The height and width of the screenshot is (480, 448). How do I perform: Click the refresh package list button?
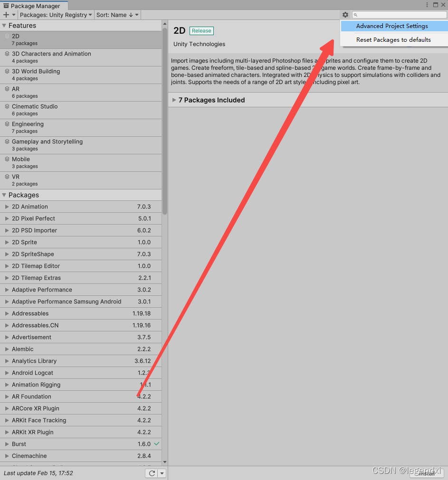(x=152, y=473)
